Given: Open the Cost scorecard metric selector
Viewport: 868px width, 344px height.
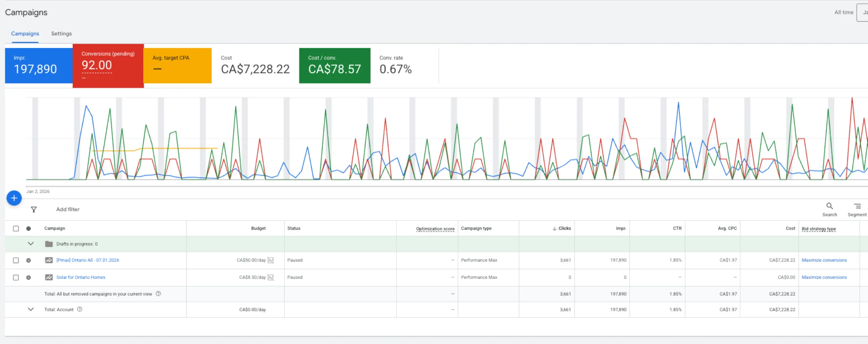Looking at the screenshot, I should (255, 65).
